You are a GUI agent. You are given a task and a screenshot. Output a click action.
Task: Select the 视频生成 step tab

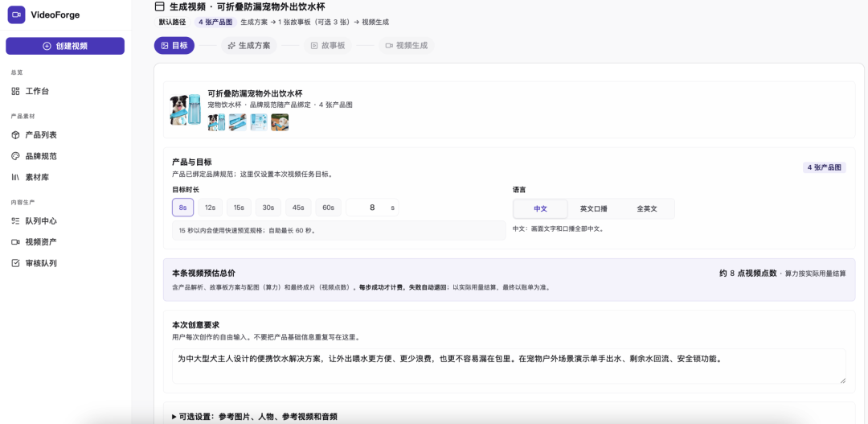click(x=407, y=45)
